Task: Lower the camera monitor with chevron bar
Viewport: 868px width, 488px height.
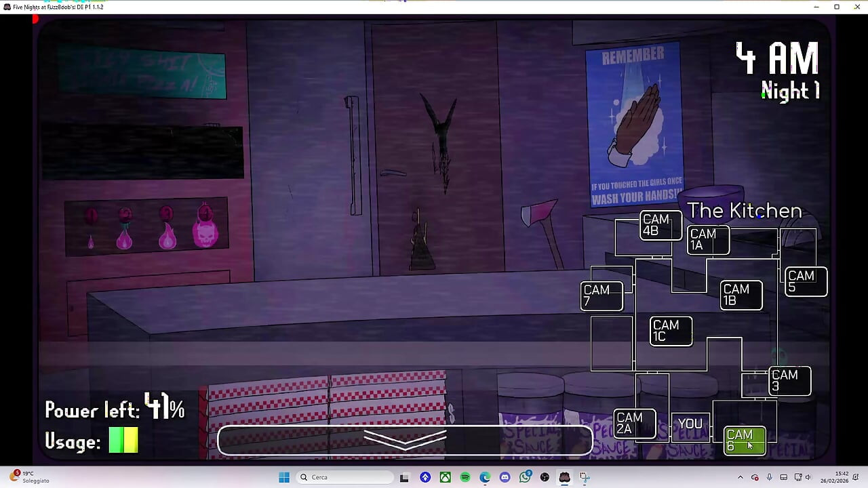Action: pos(405,440)
